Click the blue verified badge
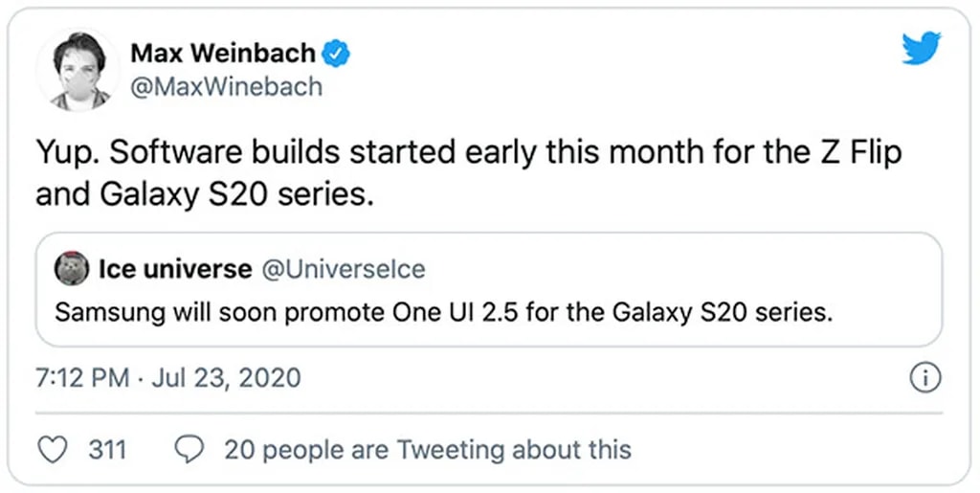This screenshot has height=493, width=980. click(x=335, y=54)
